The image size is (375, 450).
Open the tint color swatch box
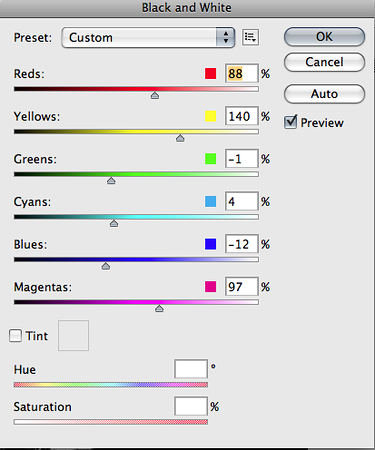click(x=73, y=335)
